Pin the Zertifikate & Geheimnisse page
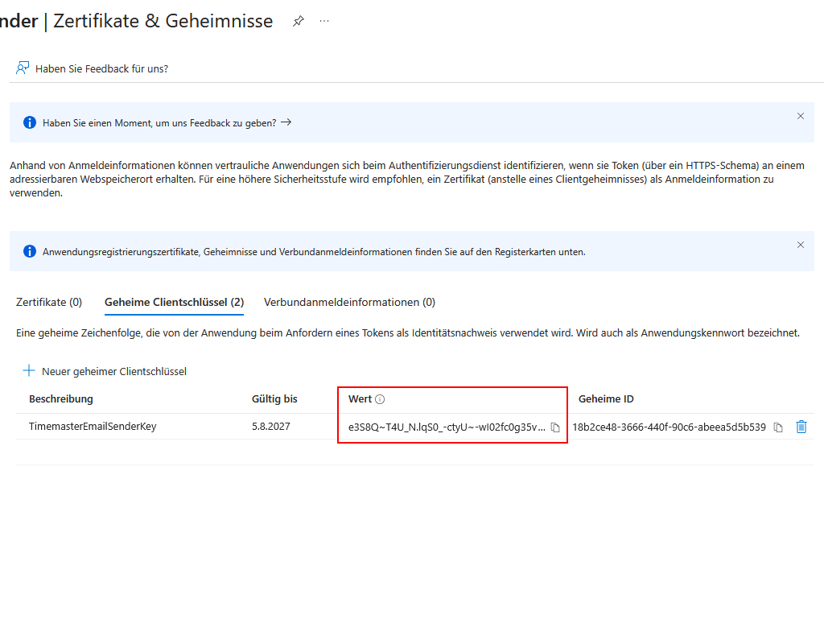This screenshot has height=644, width=824. point(298,21)
